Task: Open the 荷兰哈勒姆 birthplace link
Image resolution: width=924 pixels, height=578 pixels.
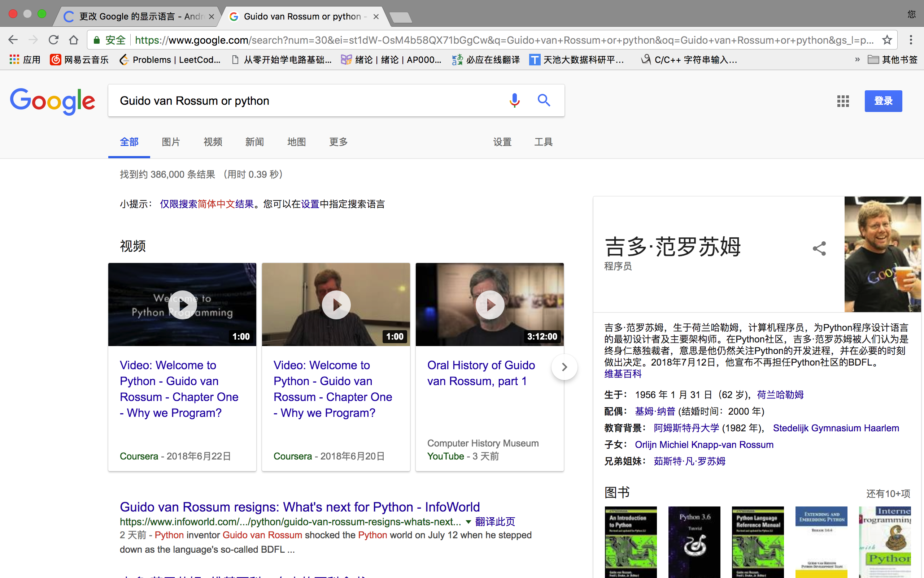Action: (x=780, y=394)
